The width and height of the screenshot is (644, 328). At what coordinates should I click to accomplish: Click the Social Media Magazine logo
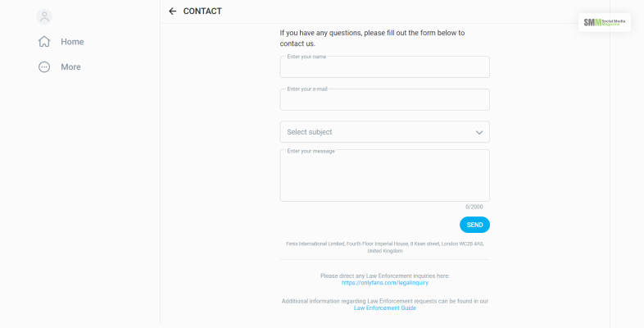604,22
